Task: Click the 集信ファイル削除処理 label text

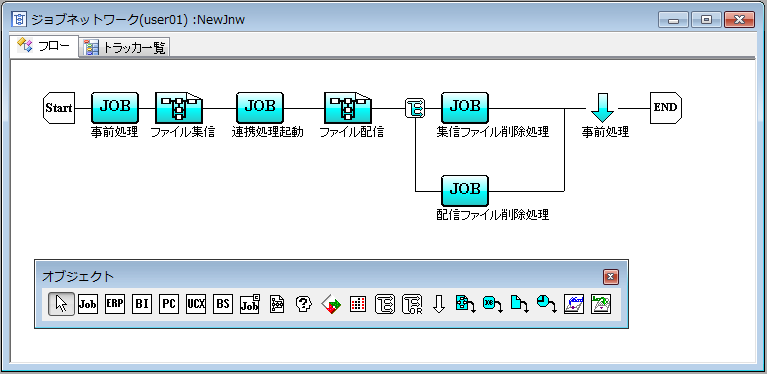Action: pos(493,132)
